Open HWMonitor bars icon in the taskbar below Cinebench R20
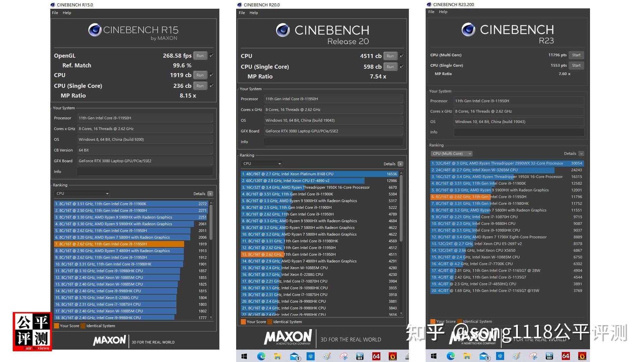Viewport: 644px width, 362px height. pyautogui.click(x=360, y=356)
